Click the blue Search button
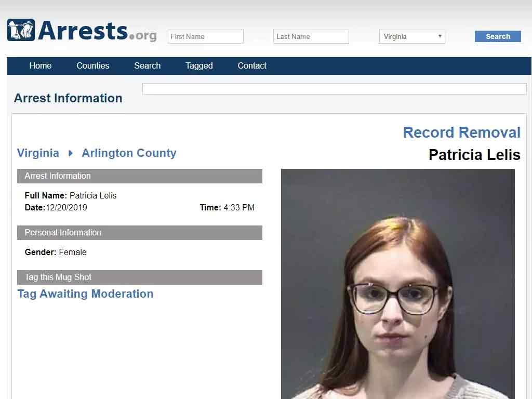The width and height of the screenshot is (532, 399). pos(498,36)
